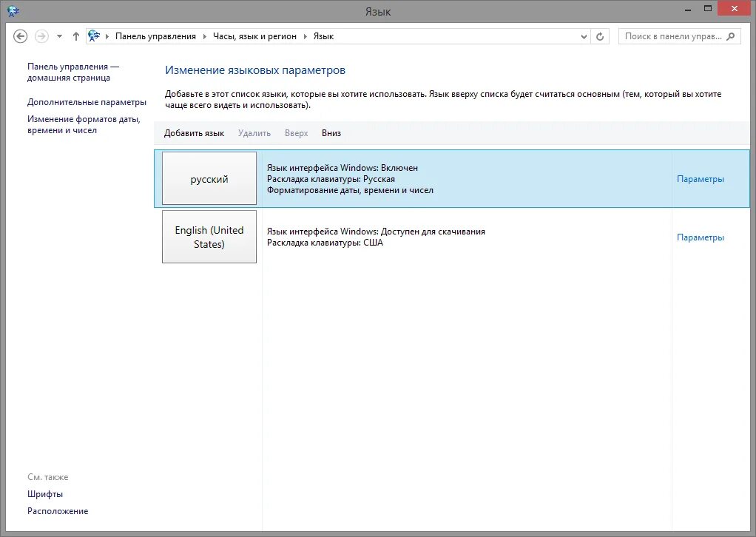Viewport: 756px width, 537px height.
Task: Click the Up one level arrow
Action: (75, 36)
